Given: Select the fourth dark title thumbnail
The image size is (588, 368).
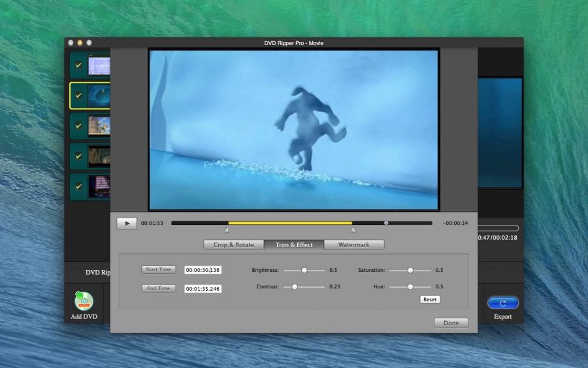Looking at the screenshot, I should (99, 156).
